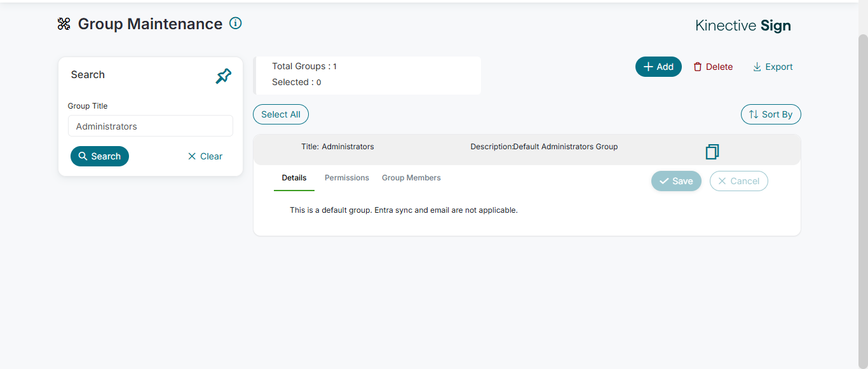Click the copy group icon
Screen dimensions: 868x369
tap(712, 152)
